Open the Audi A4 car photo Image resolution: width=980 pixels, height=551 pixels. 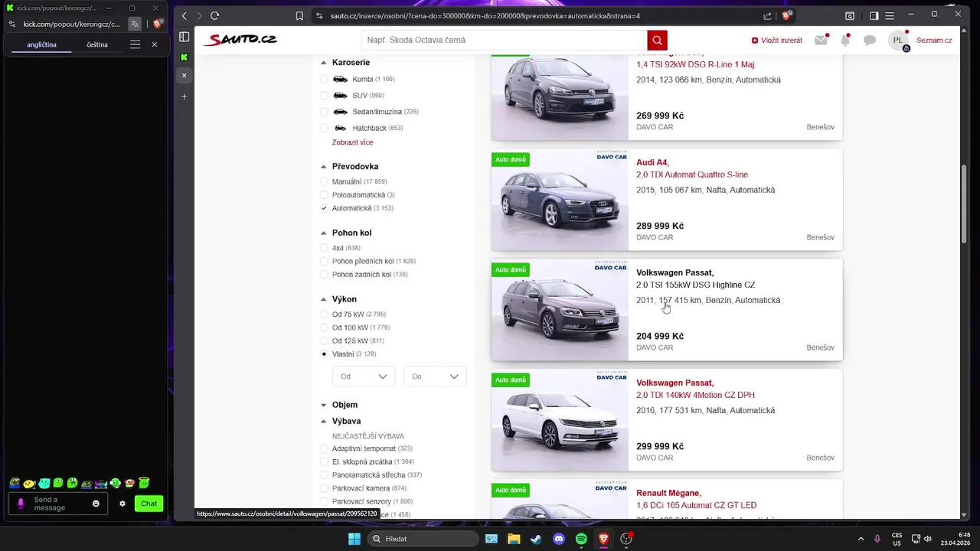coord(560,200)
